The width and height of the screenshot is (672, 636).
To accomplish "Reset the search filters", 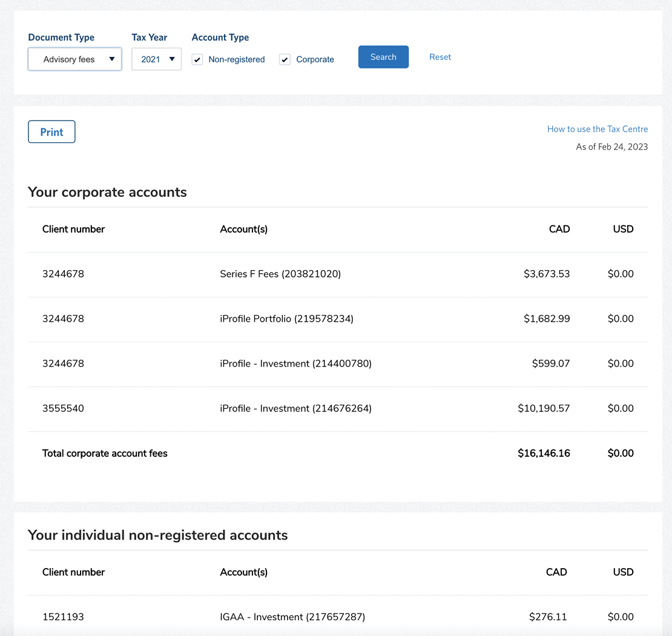I will point(440,57).
